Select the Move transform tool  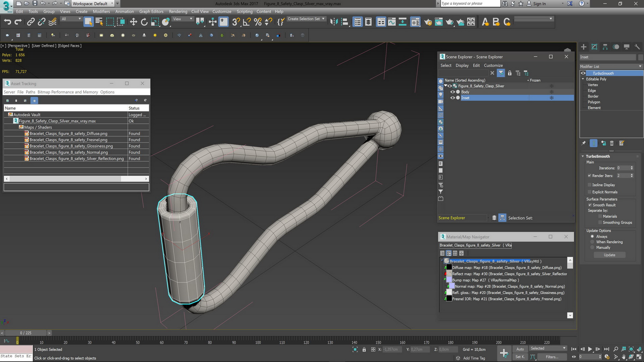pyautogui.click(x=133, y=22)
